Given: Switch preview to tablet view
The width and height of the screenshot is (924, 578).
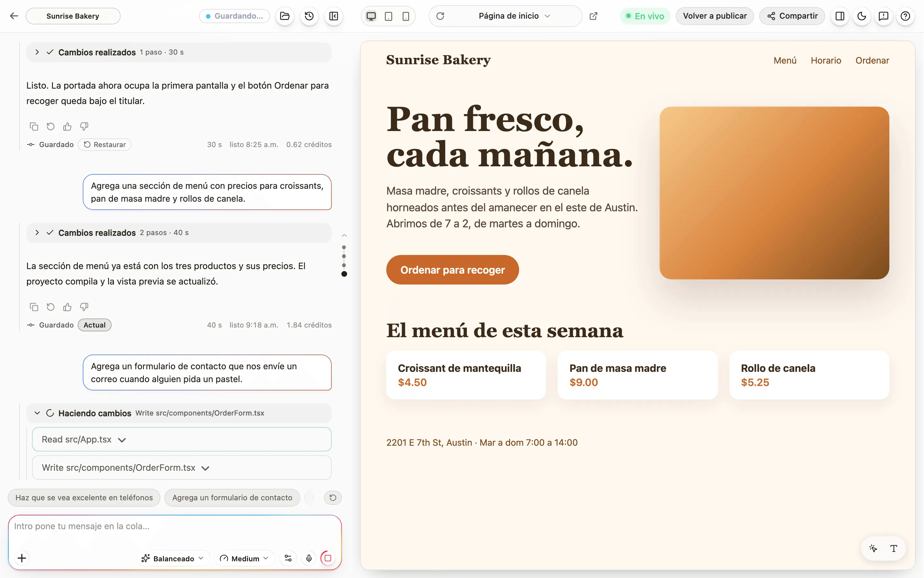Looking at the screenshot, I should [x=388, y=16].
